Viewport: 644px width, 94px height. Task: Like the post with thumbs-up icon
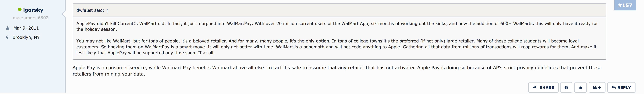[580, 88]
